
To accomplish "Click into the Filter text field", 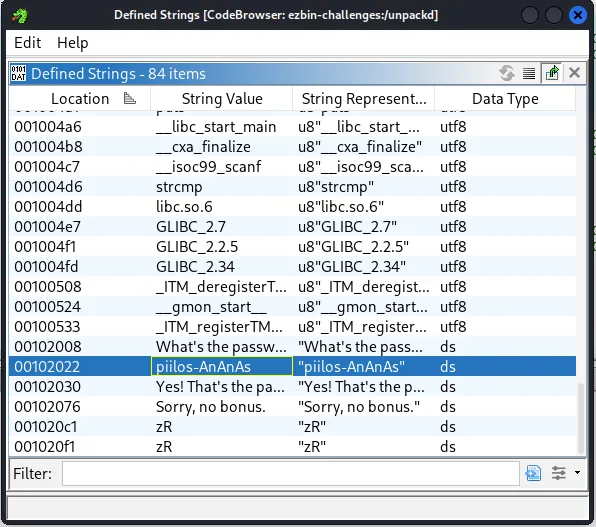I will [291, 473].
